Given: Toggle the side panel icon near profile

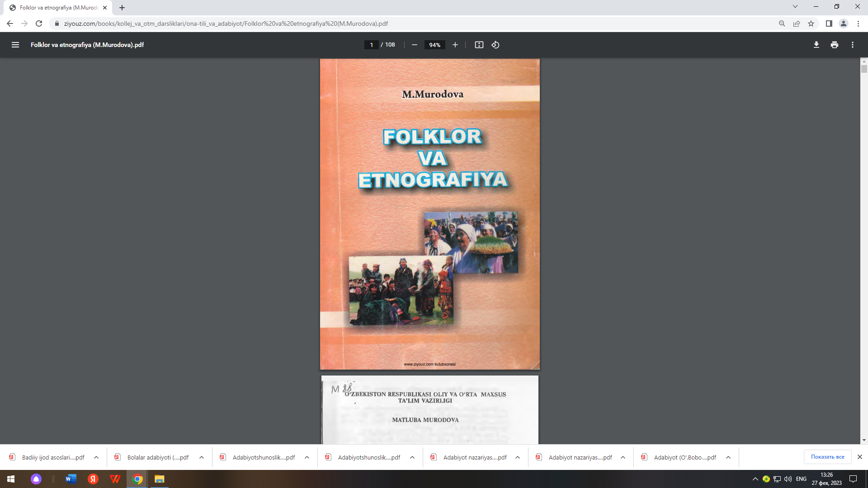Looking at the screenshot, I should point(828,23).
